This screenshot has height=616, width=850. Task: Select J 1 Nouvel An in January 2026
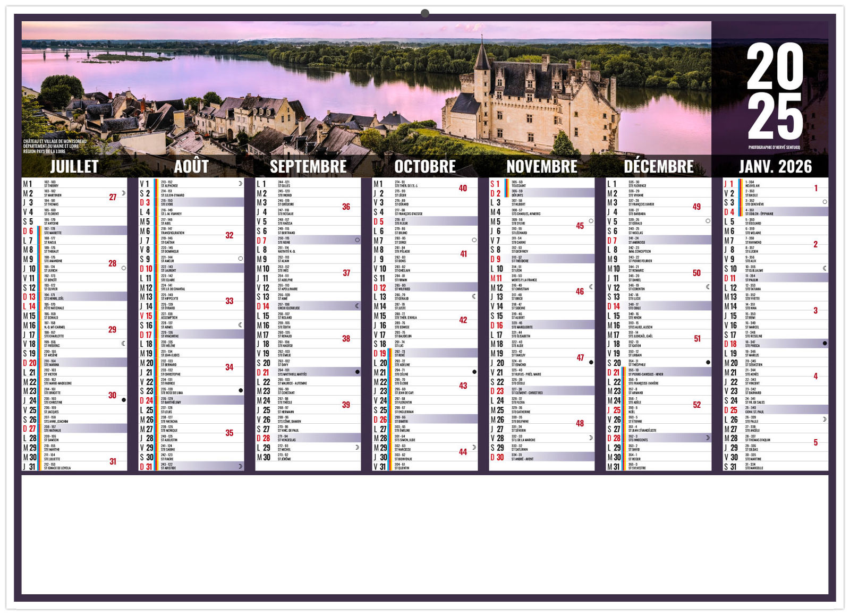click(776, 183)
